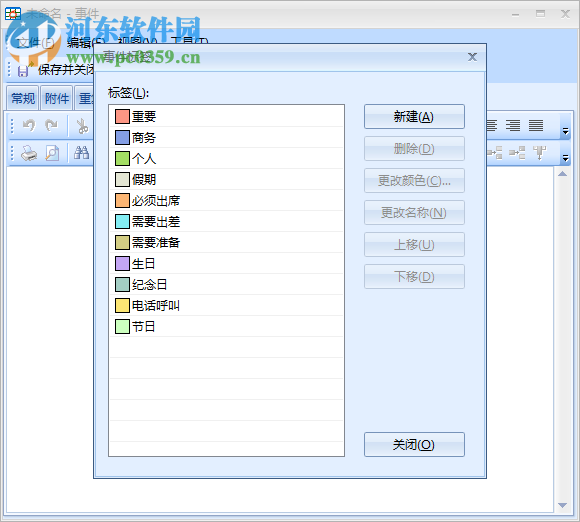Click the 新建(A) button

(414, 117)
